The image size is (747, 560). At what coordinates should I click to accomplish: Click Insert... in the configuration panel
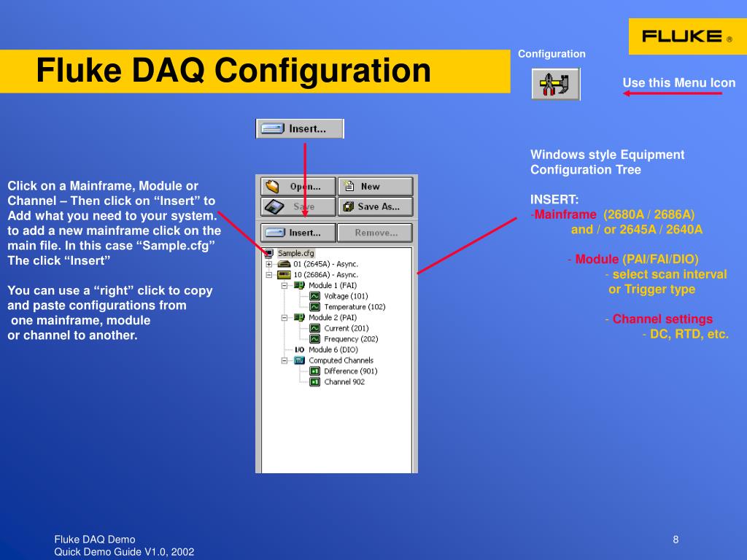[298, 233]
